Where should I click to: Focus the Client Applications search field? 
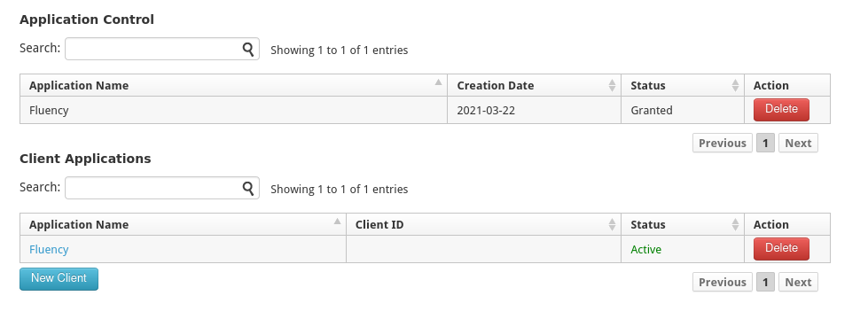tap(162, 188)
